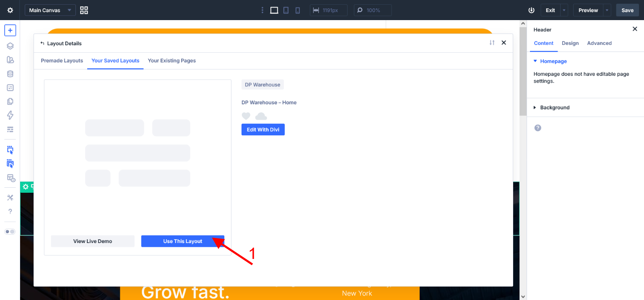Open the layout preview eye icon in sidebar
The image size is (644, 300).
11,178
